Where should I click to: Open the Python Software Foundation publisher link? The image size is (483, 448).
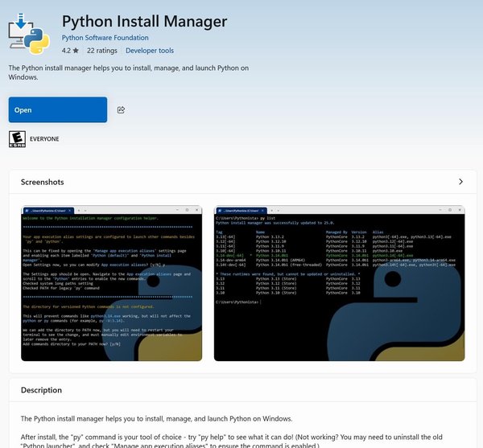click(105, 38)
